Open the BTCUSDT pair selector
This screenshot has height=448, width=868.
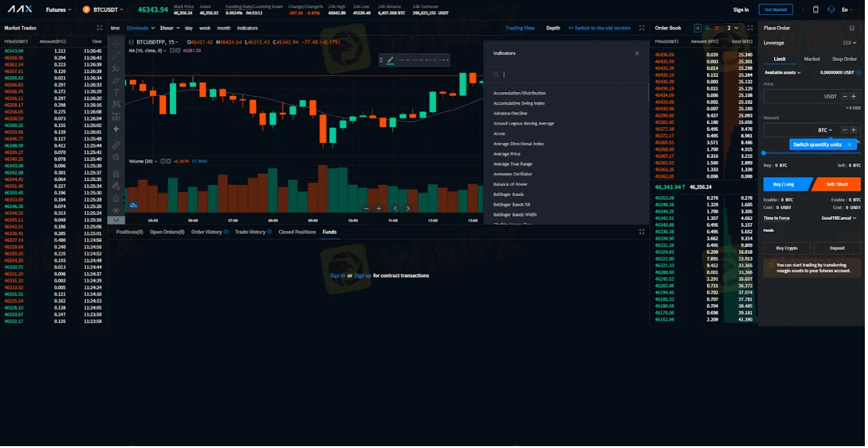(103, 10)
